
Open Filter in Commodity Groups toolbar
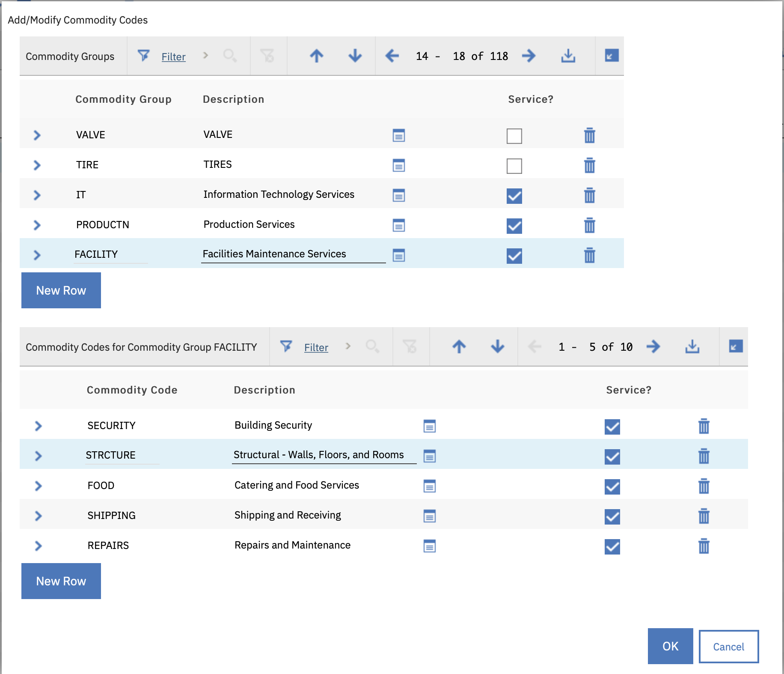tap(173, 57)
